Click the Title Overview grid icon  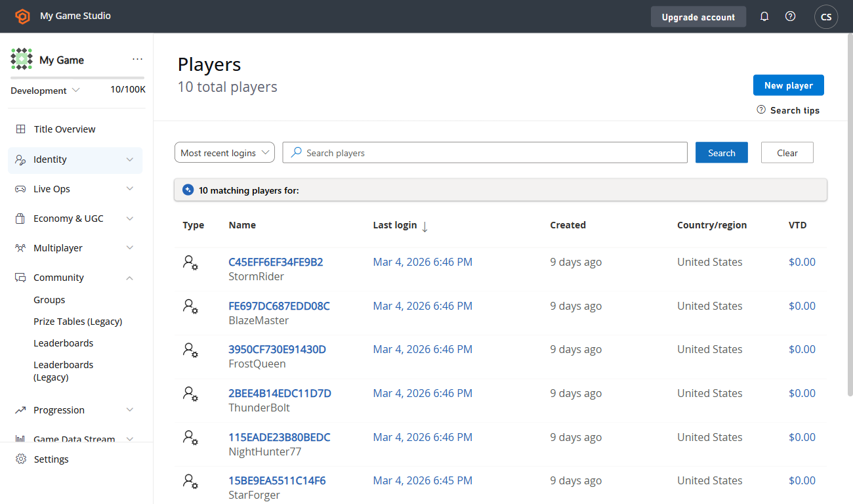coord(21,129)
